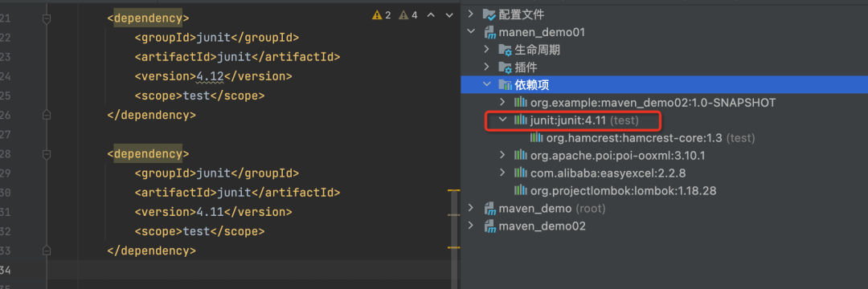
Task: Fold the first dependency block in gutter
Action: tap(47, 18)
